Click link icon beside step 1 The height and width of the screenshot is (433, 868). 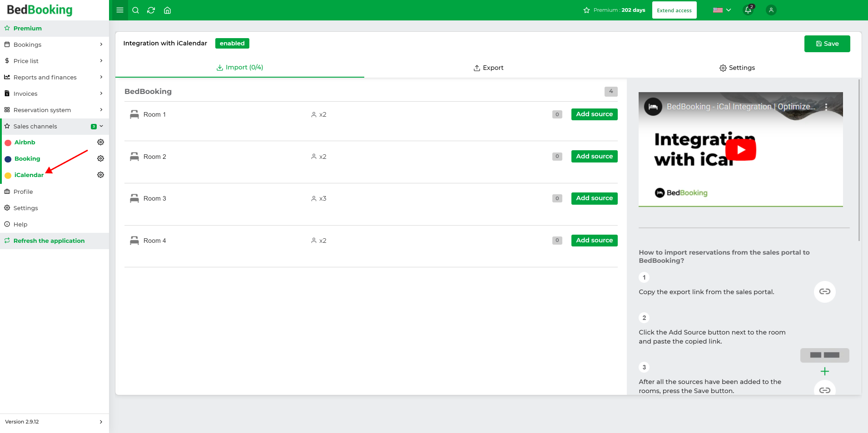click(x=825, y=291)
